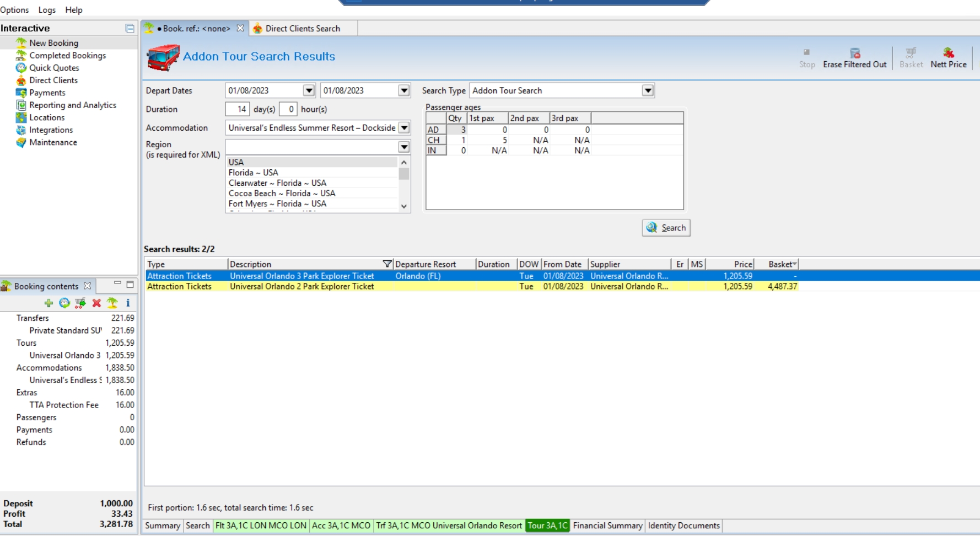Select the Flt 3A,1C LON MCO LON tab
Image resolution: width=980 pixels, height=536 pixels.
coord(261,526)
